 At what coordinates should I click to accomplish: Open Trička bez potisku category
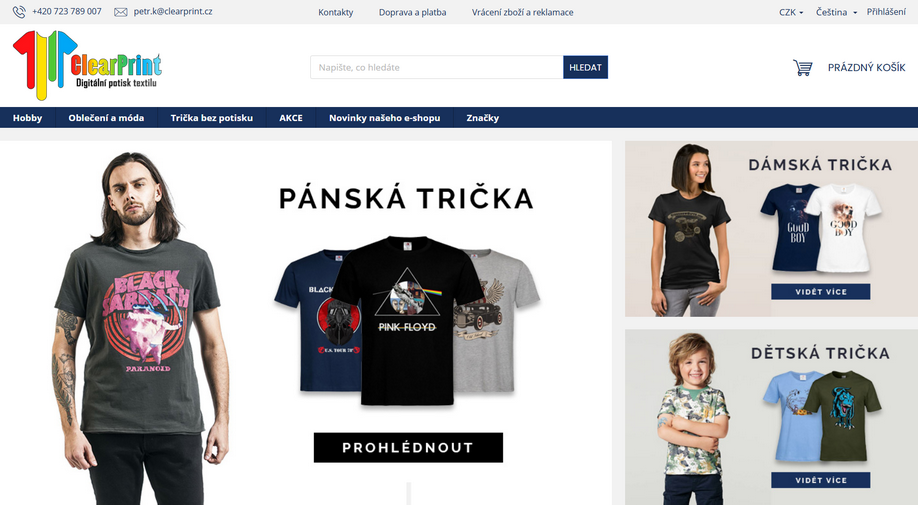click(212, 118)
